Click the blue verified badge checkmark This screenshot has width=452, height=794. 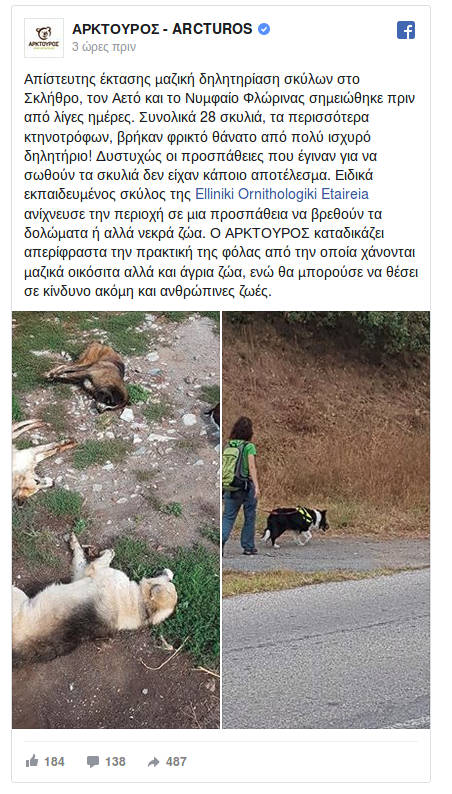click(x=264, y=29)
